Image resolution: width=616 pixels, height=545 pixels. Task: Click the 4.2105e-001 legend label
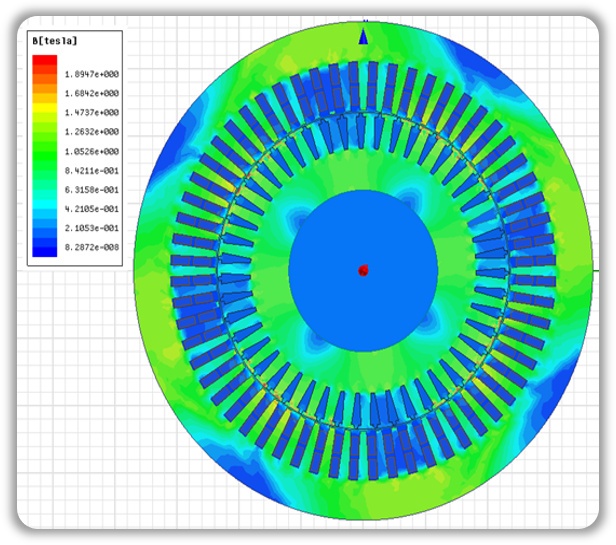point(92,209)
